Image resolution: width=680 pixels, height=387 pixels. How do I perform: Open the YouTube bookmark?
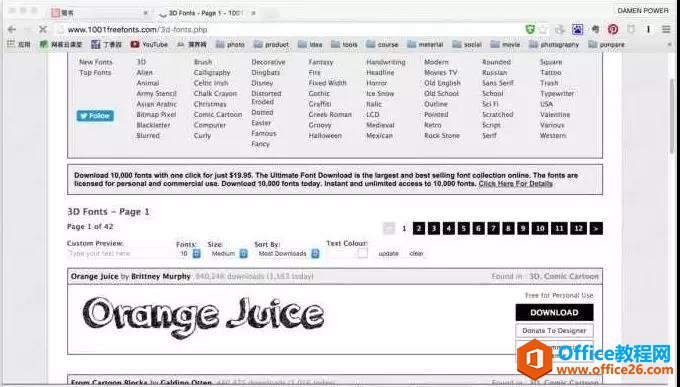coord(150,44)
